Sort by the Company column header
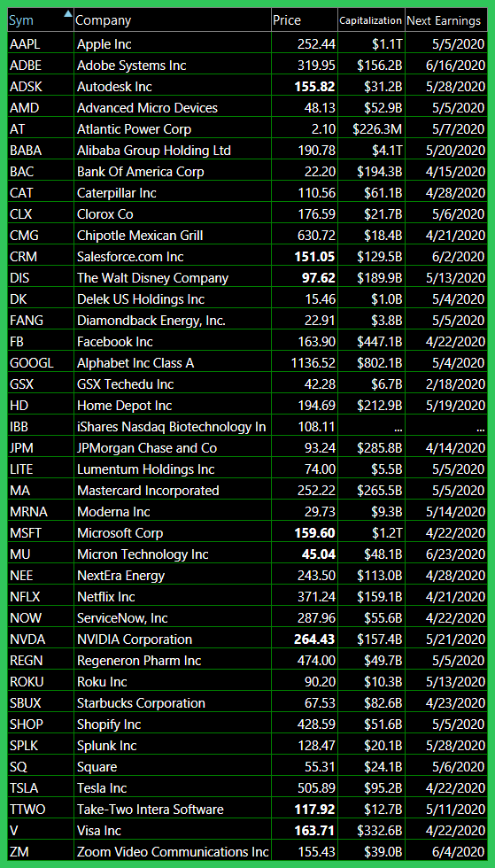This screenshot has height=868, width=495. coord(172,21)
